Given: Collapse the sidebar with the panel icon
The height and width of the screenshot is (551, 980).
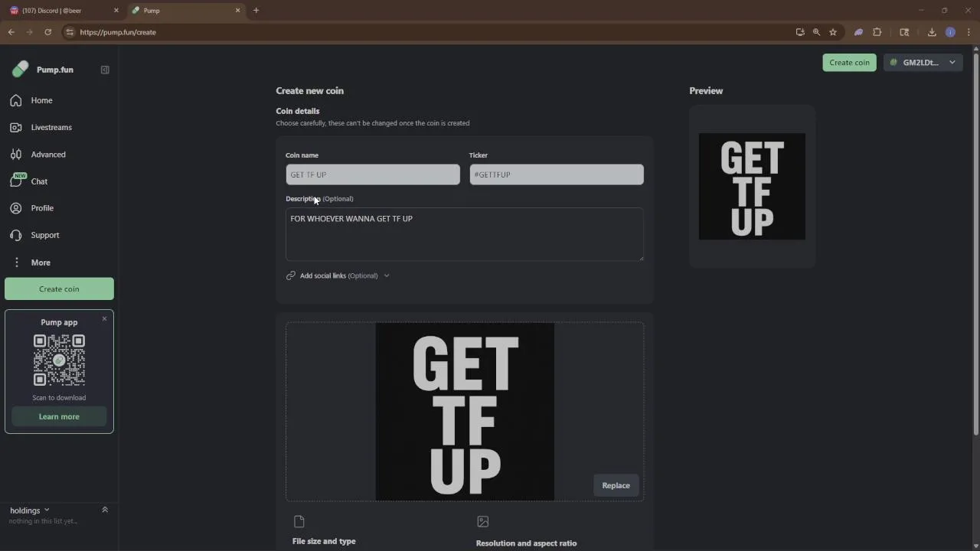Looking at the screenshot, I should click(105, 70).
